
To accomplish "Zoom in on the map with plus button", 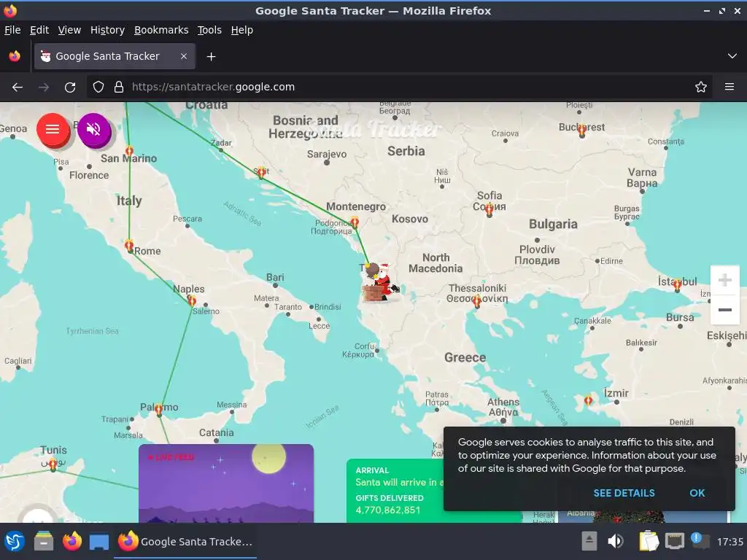I will (724, 280).
